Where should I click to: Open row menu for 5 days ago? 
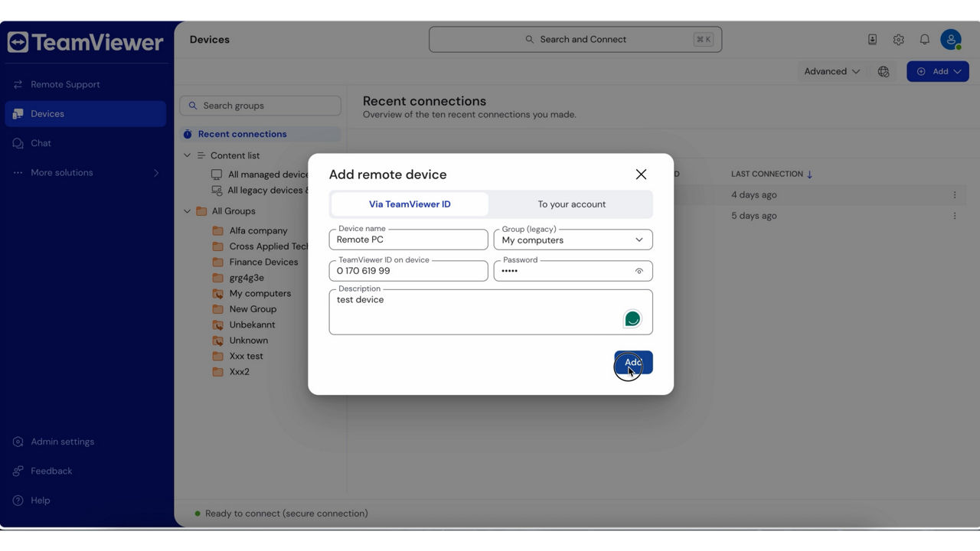point(955,216)
